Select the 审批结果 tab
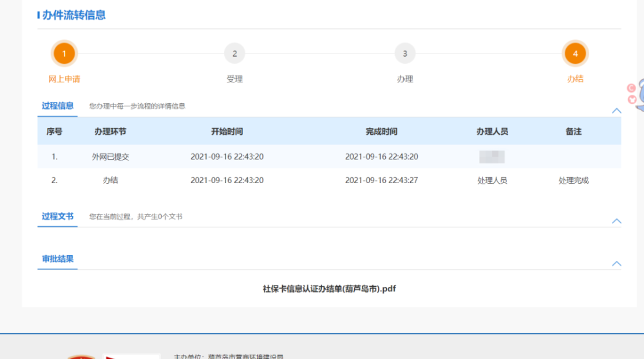644x359 pixels. (57, 259)
